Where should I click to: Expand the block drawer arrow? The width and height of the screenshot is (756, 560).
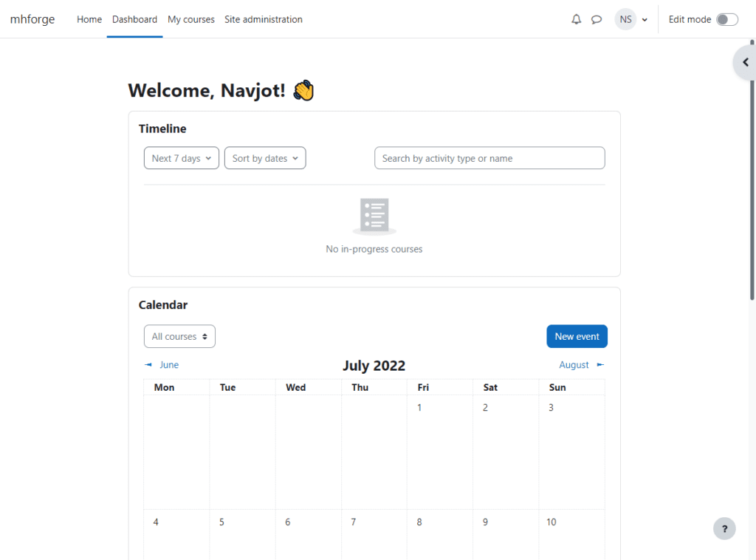745,63
